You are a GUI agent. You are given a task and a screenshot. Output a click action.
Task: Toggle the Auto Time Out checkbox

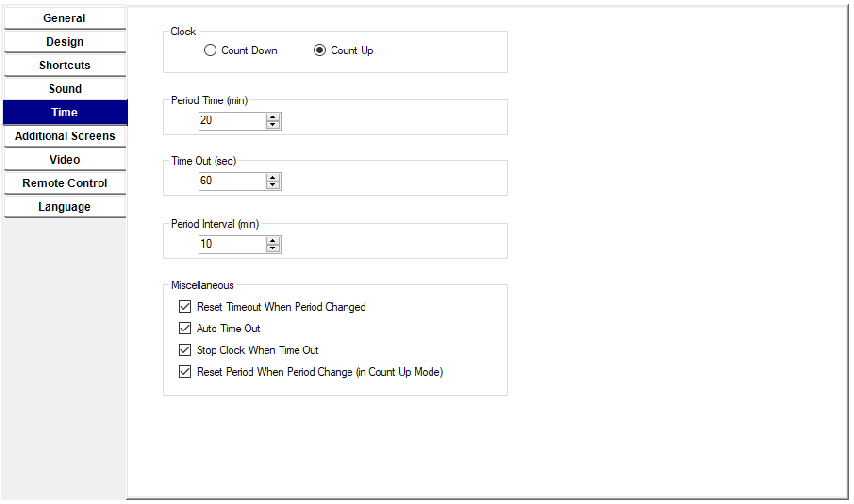tap(185, 329)
